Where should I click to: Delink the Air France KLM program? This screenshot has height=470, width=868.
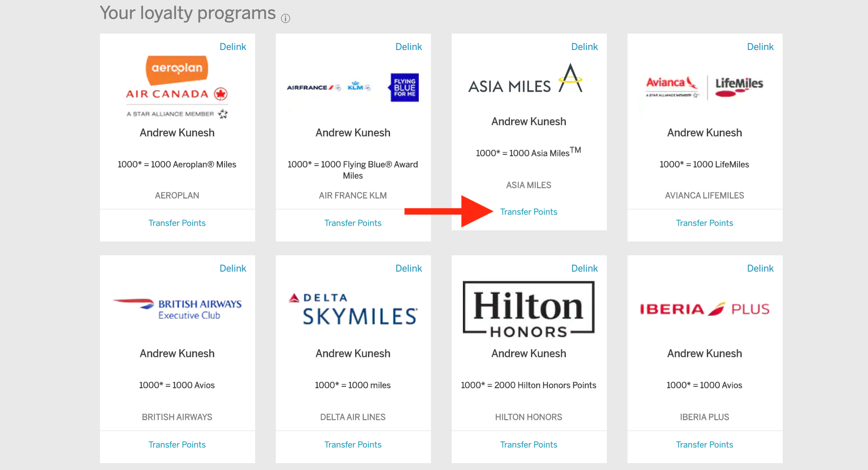pos(409,47)
